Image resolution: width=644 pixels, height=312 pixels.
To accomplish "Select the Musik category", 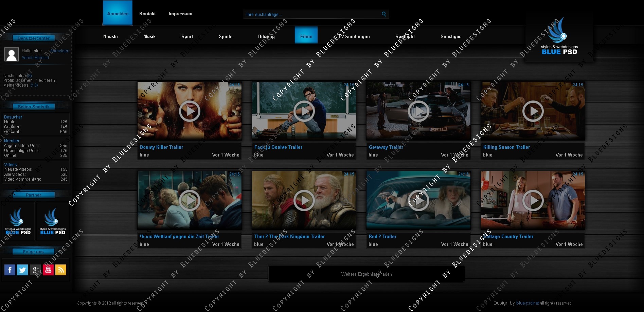I will tap(149, 36).
